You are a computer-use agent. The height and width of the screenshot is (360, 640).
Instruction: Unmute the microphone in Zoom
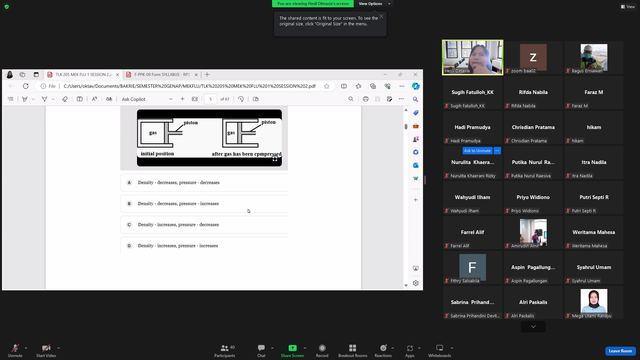coord(15,350)
